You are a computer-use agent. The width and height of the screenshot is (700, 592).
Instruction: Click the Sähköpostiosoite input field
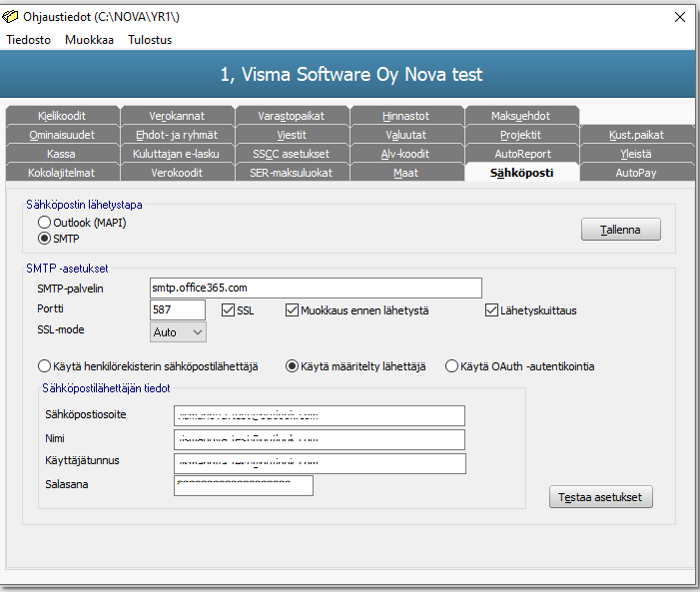coord(320,415)
